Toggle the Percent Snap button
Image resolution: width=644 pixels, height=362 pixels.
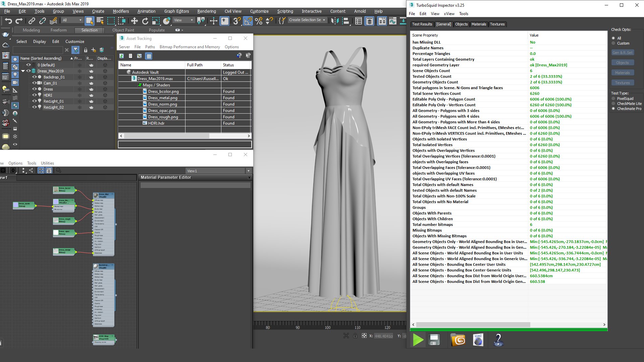click(x=259, y=21)
